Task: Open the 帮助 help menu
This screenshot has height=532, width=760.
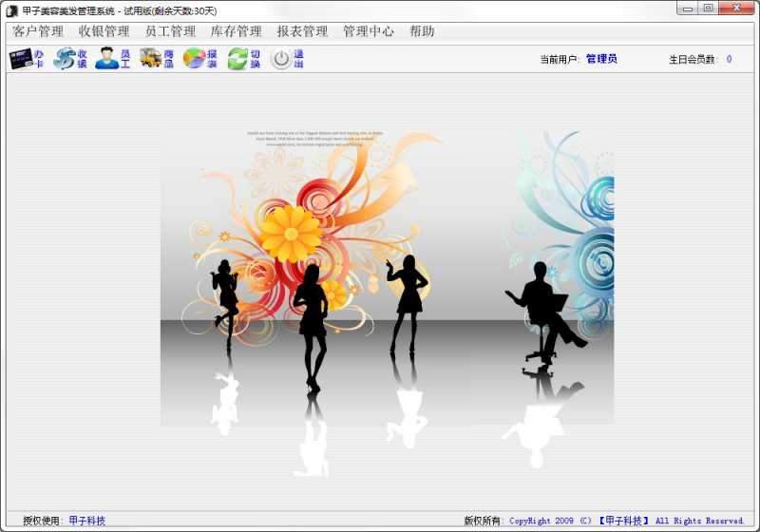Action: pyautogui.click(x=422, y=31)
